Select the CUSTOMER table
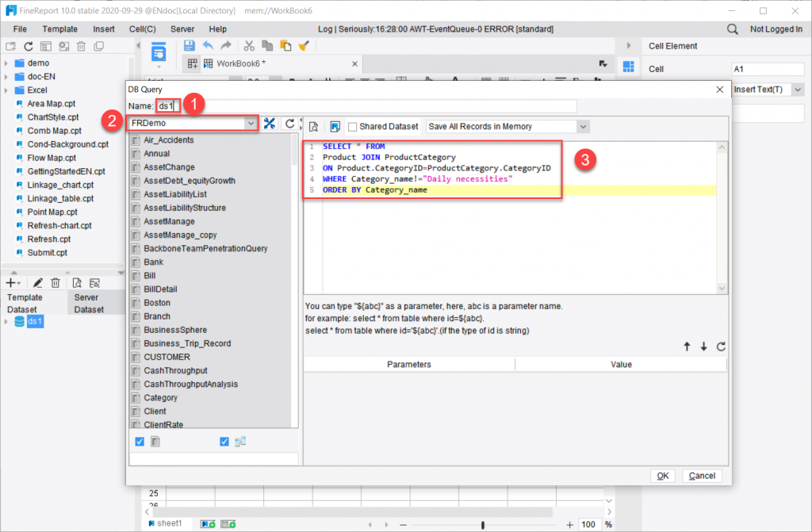The image size is (812, 532). click(167, 357)
